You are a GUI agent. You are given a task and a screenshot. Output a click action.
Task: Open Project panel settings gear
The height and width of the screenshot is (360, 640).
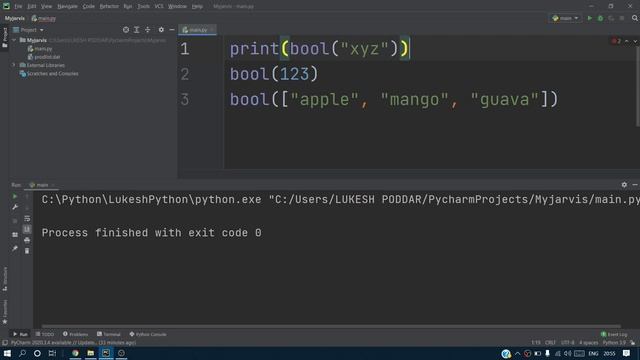[x=161, y=29]
